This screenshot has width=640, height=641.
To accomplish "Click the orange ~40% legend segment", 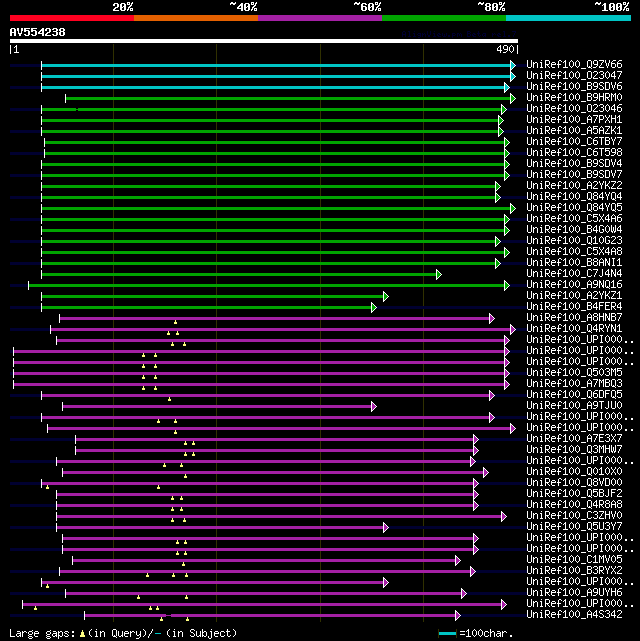I will (x=196, y=18).
